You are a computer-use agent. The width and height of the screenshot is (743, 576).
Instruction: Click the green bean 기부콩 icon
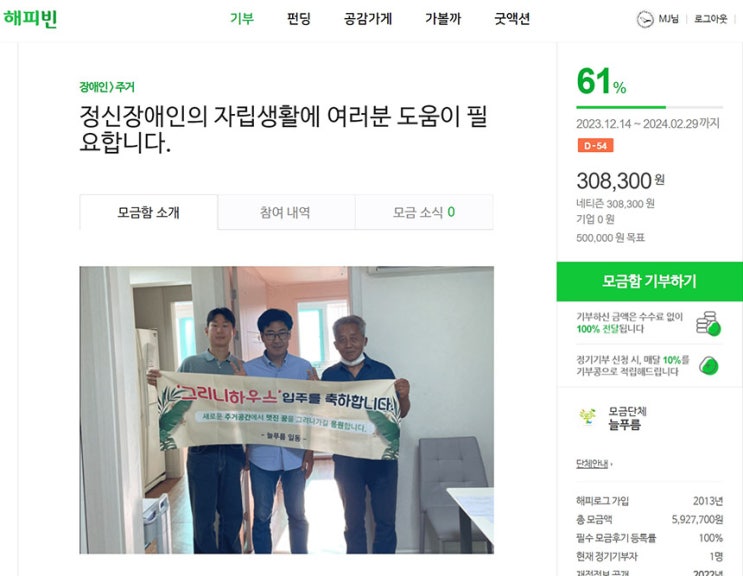[x=709, y=366]
